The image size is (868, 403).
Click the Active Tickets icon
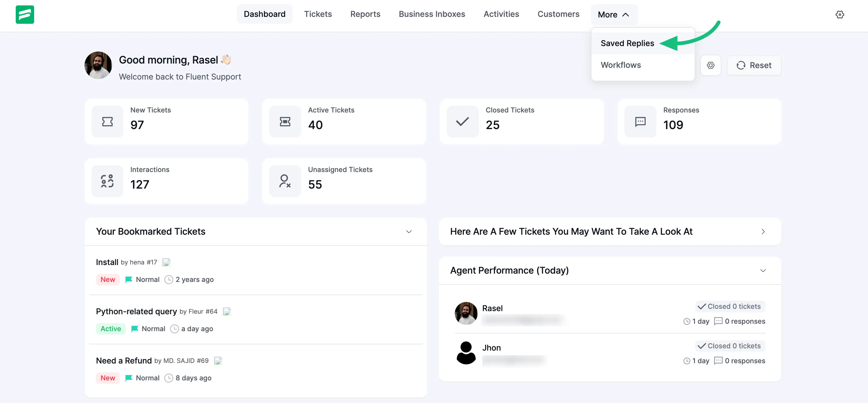(285, 122)
